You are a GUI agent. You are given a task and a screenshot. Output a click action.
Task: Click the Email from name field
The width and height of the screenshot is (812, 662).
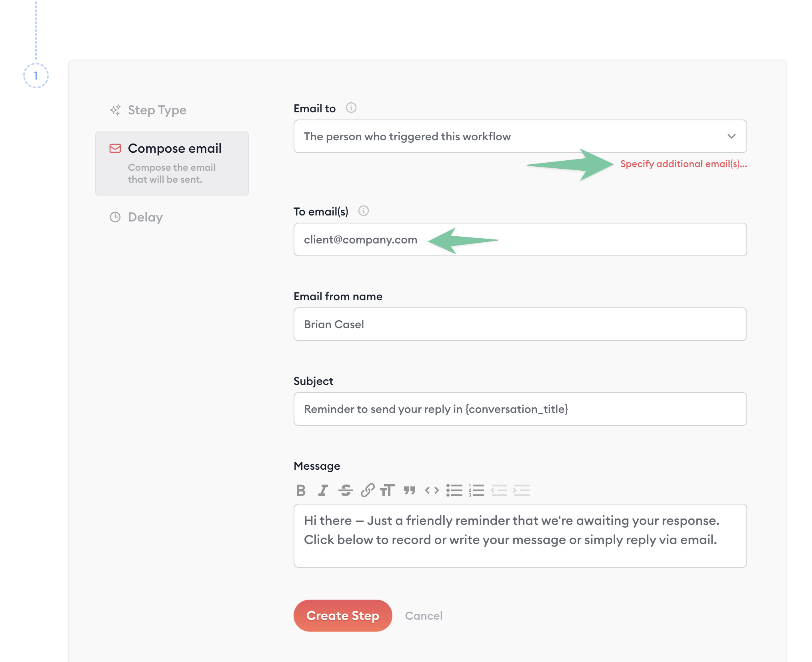520,324
